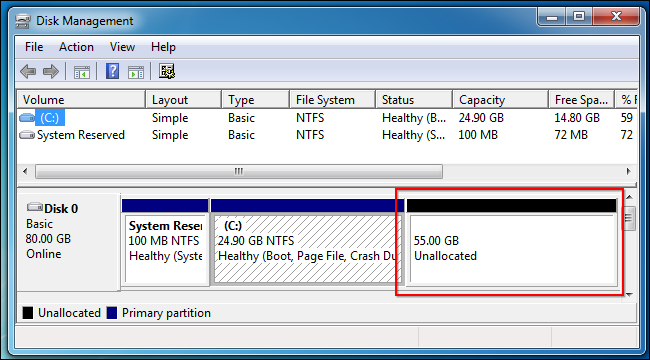The height and width of the screenshot is (360, 650).
Task: Sort by File System column header
Action: point(332,100)
